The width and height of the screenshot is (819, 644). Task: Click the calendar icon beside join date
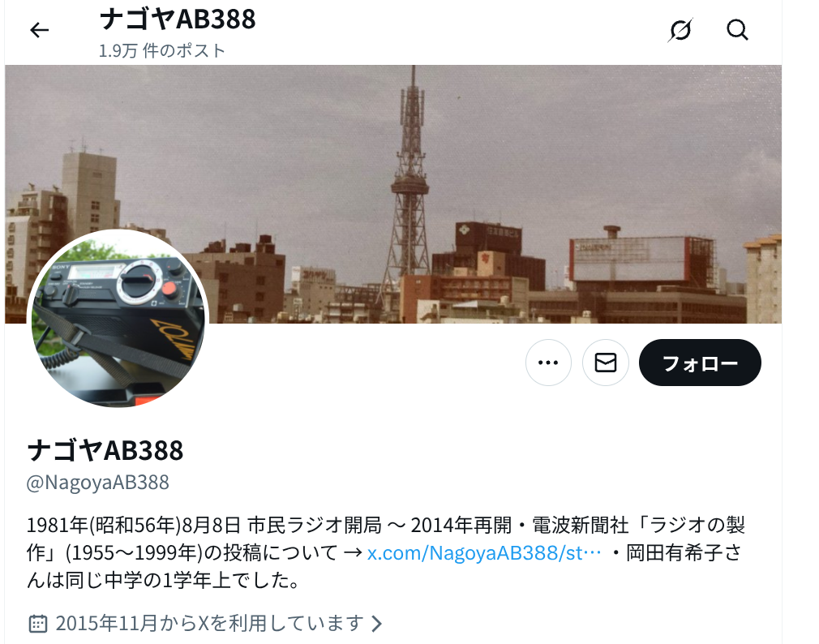[37, 623]
